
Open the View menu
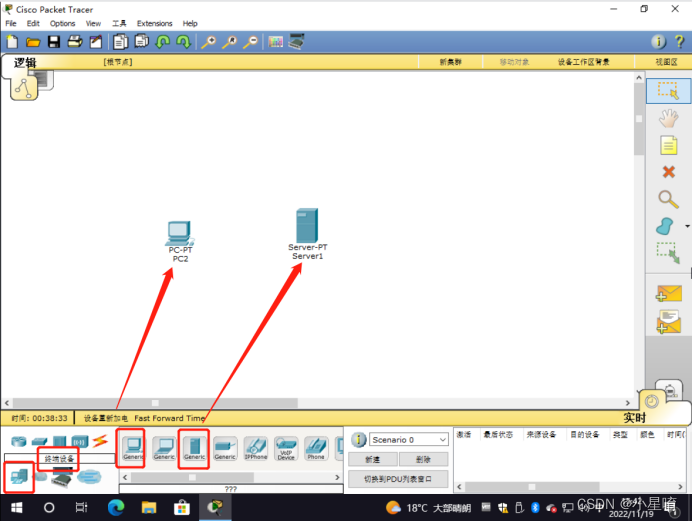tap(93, 23)
